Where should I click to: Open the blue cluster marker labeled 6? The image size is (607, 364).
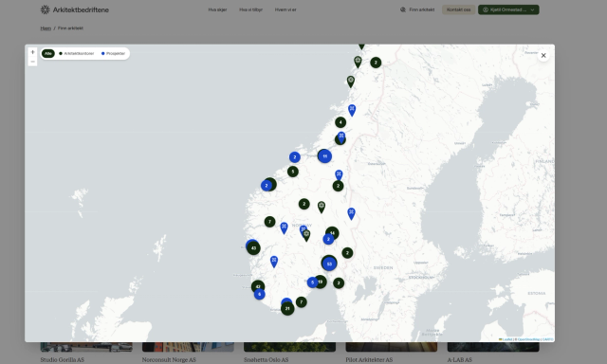(259, 294)
